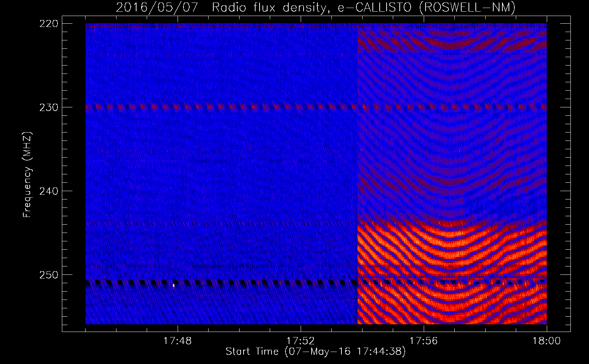Click the 240 frequency tick label

point(49,191)
